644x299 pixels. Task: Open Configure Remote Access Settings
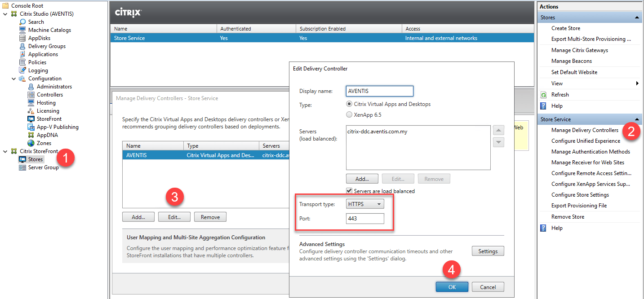(591, 173)
